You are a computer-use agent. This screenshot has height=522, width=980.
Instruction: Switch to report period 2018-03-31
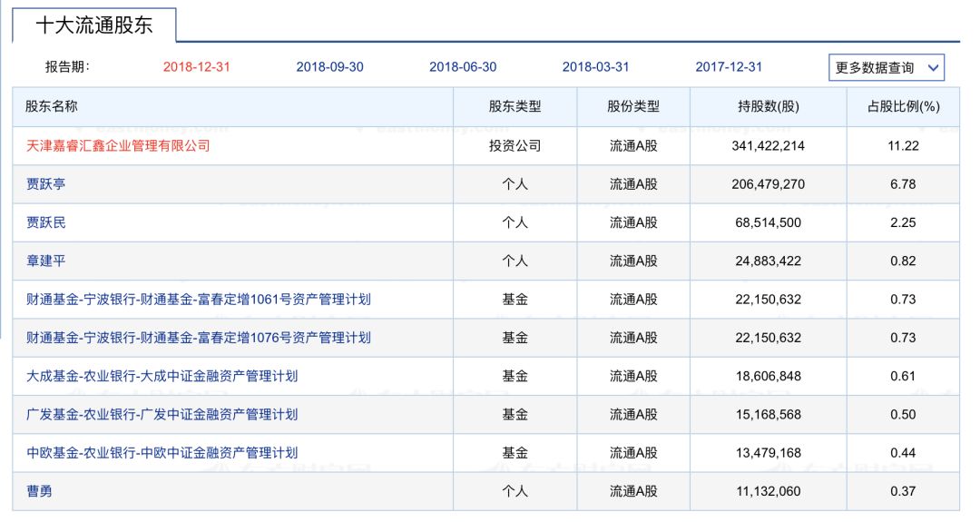tap(595, 67)
